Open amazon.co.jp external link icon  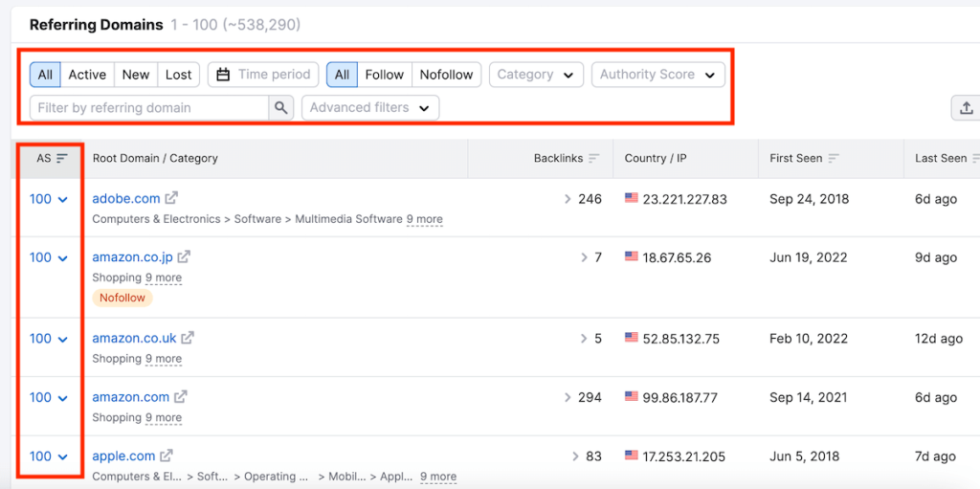[x=184, y=256]
